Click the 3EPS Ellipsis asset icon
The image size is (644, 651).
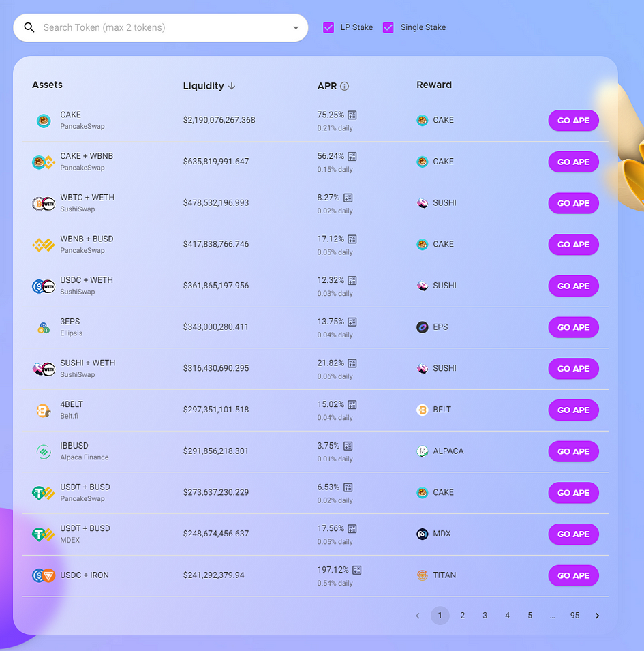pos(44,328)
